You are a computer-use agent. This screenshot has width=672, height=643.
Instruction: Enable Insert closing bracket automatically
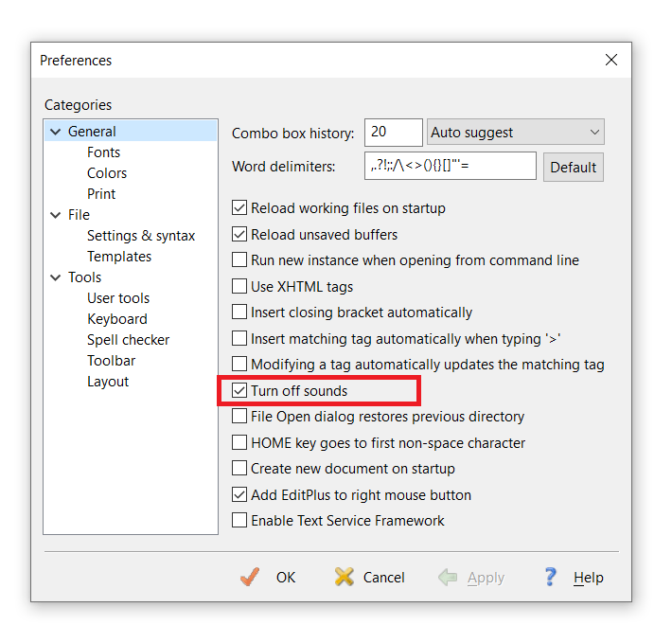[240, 313]
